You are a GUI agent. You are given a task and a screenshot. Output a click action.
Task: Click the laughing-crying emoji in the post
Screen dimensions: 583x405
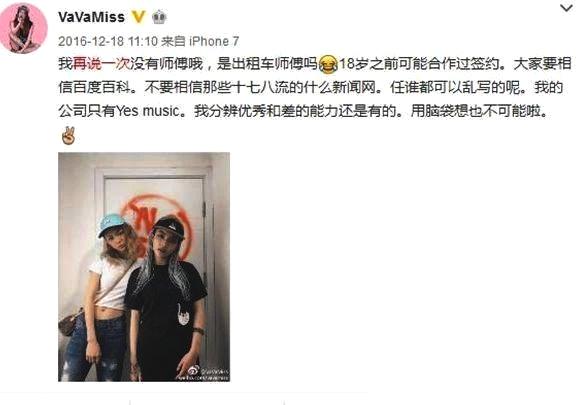tap(329, 64)
